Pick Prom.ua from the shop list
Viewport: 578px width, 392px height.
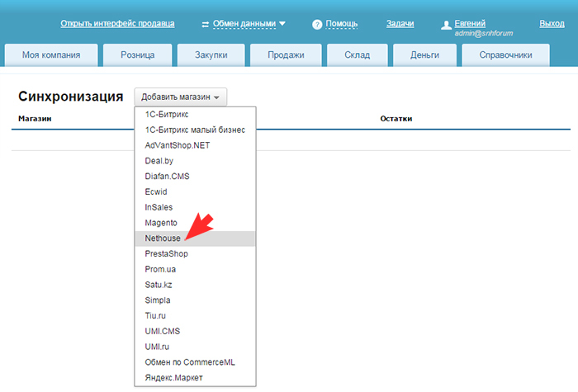tap(195, 269)
